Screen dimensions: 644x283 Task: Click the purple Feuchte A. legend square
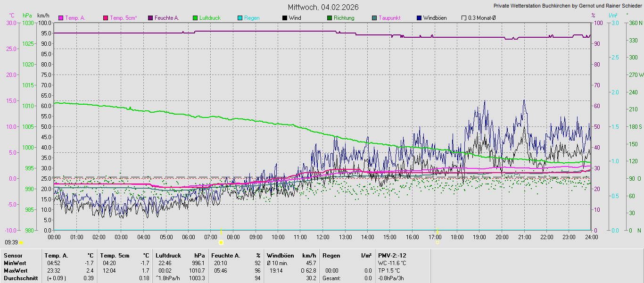(150, 18)
